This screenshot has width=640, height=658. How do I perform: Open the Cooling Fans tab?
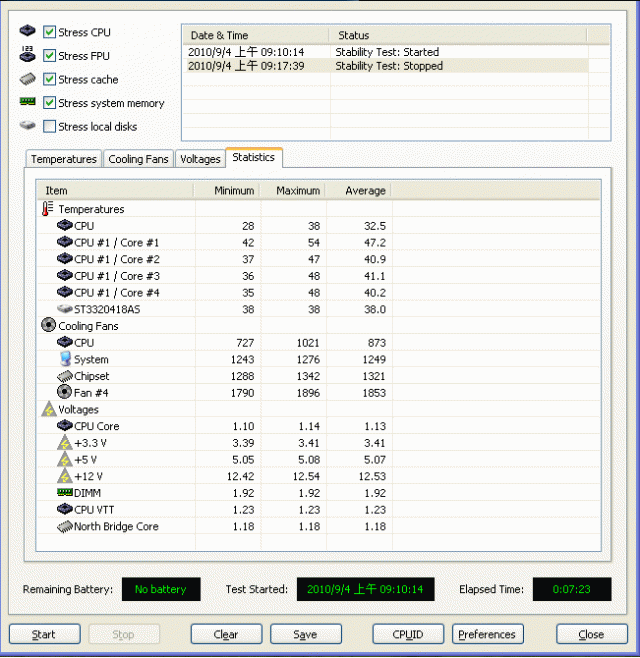[138, 159]
